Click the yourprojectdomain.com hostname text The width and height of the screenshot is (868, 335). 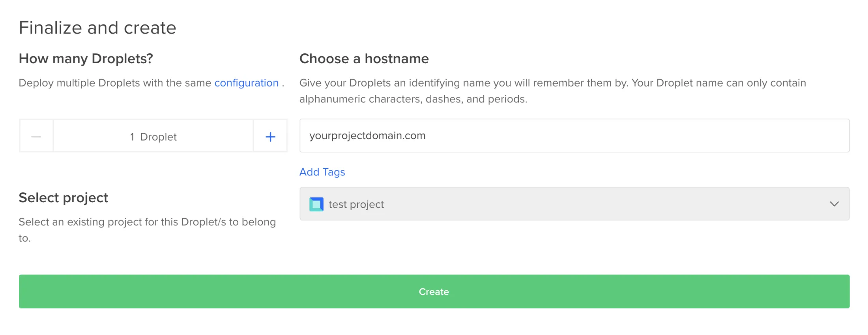[x=367, y=136]
